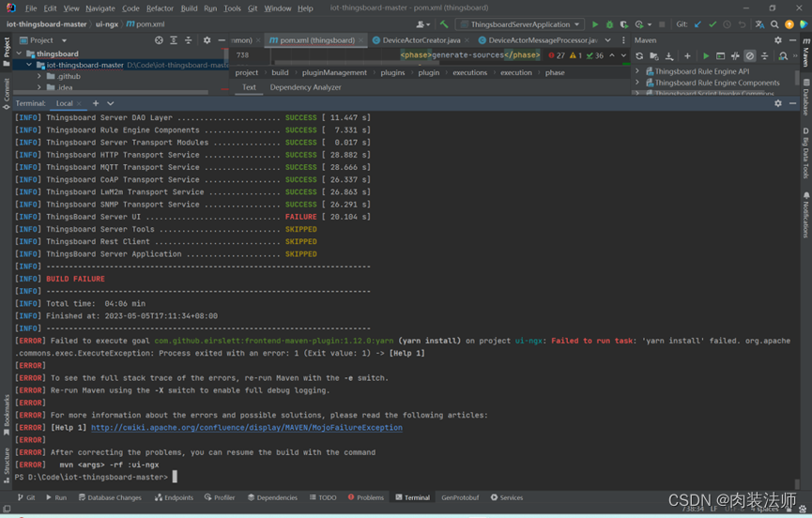The height and width of the screenshot is (518, 812).
Task: Toggle Maven offline mode
Action: coord(735,56)
